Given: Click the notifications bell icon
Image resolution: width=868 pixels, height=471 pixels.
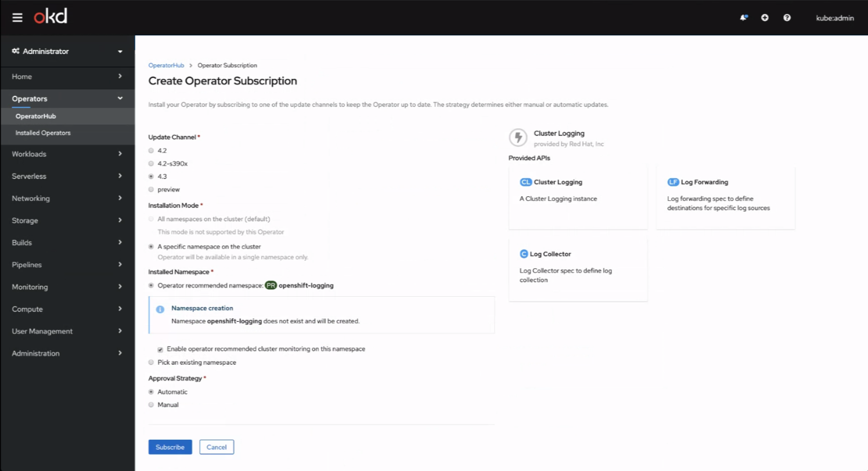Looking at the screenshot, I should (x=743, y=17).
